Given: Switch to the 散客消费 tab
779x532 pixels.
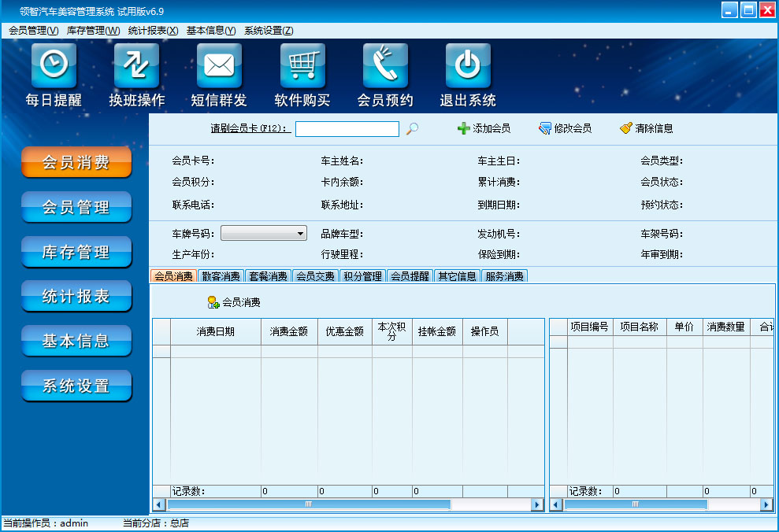Looking at the screenshot, I should pos(221,276).
